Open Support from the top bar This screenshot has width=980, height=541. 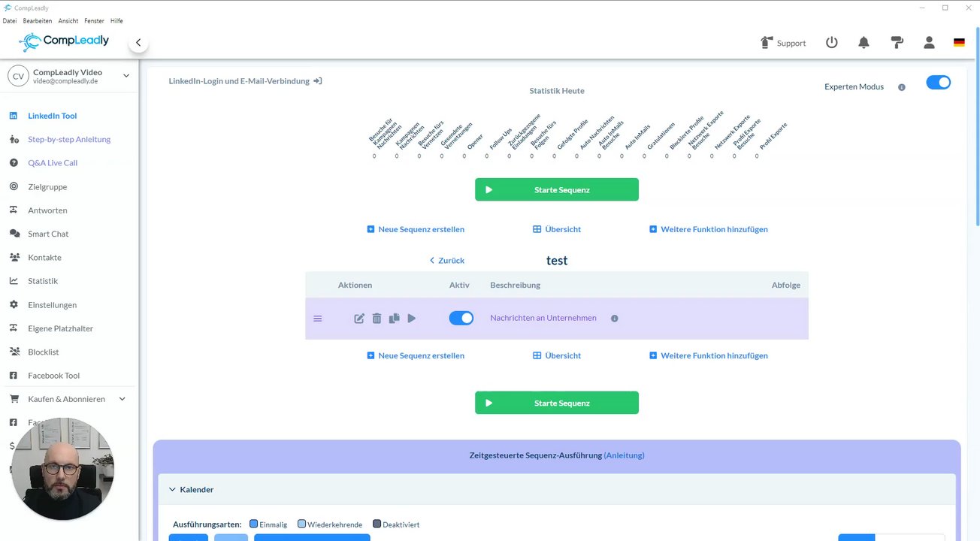[783, 43]
